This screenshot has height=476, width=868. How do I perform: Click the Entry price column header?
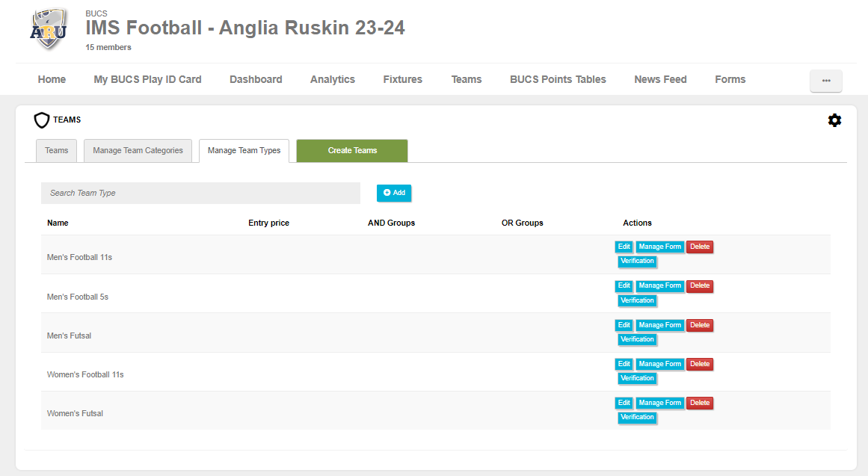point(268,223)
